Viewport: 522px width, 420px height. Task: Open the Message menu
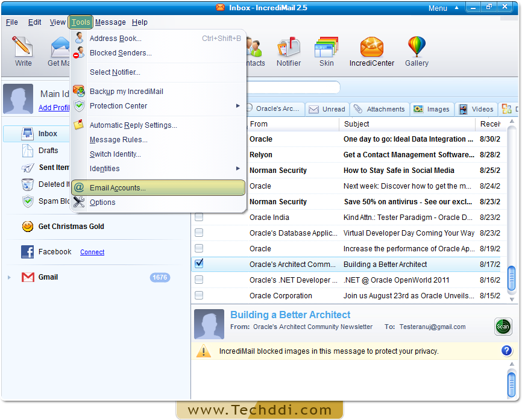[110, 22]
